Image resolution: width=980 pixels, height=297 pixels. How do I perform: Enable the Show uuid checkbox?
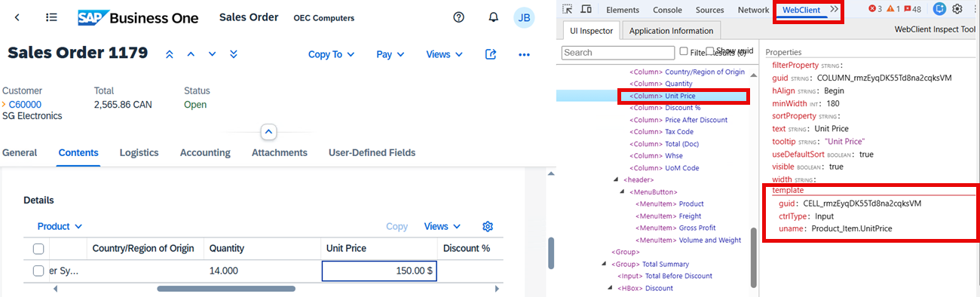(x=710, y=51)
